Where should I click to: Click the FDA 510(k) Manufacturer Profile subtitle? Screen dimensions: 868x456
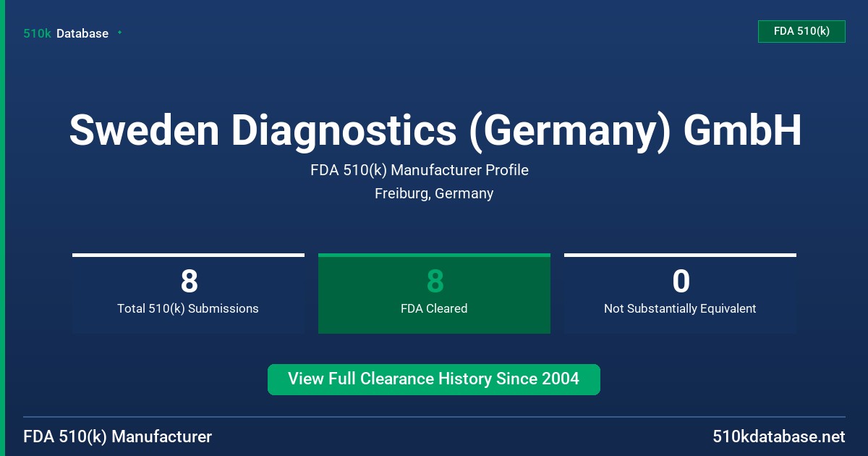(x=420, y=171)
